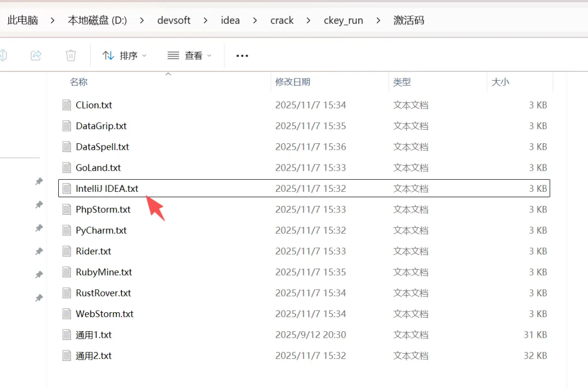Viewport: 588px width, 389px height.
Task: Click the 通用1.txt document icon
Action: click(67, 335)
